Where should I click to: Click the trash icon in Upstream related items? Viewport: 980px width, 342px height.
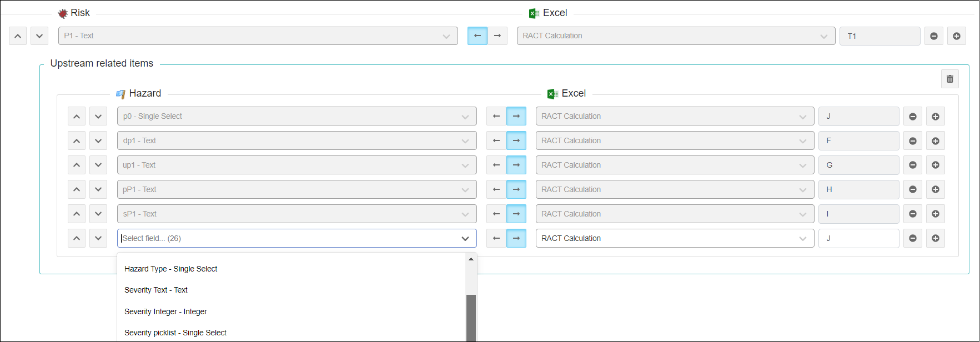(x=949, y=79)
